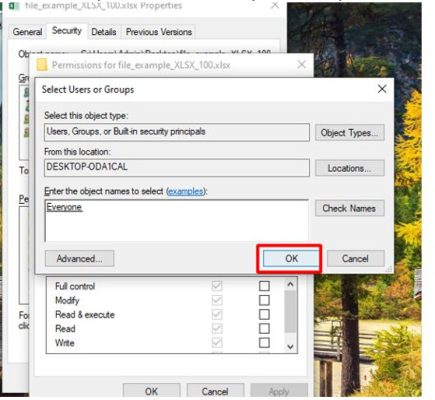Tick the Deny checkbox for Read

point(264,329)
